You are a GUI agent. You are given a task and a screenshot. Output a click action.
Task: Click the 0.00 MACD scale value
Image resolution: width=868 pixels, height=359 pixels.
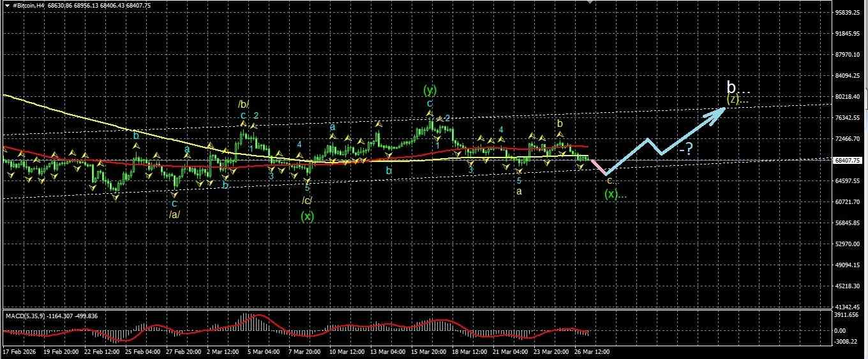(x=840, y=330)
